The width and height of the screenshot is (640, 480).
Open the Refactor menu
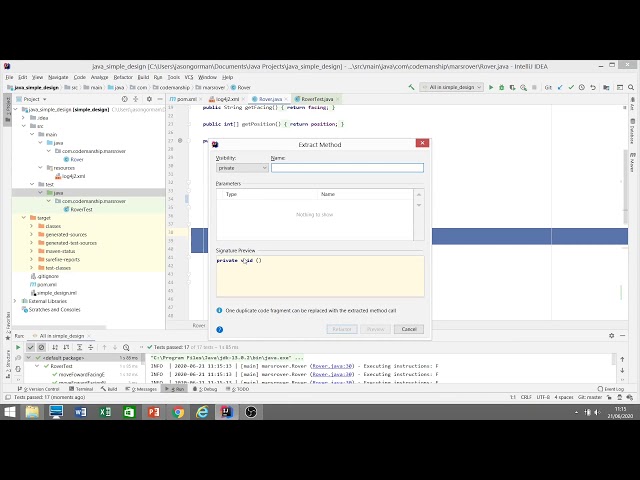click(x=123, y=77)
